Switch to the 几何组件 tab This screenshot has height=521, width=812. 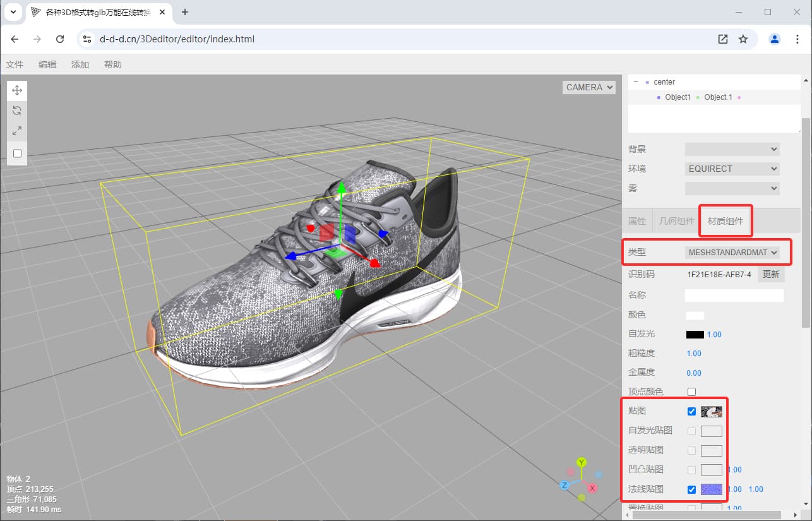click(677, 221)
